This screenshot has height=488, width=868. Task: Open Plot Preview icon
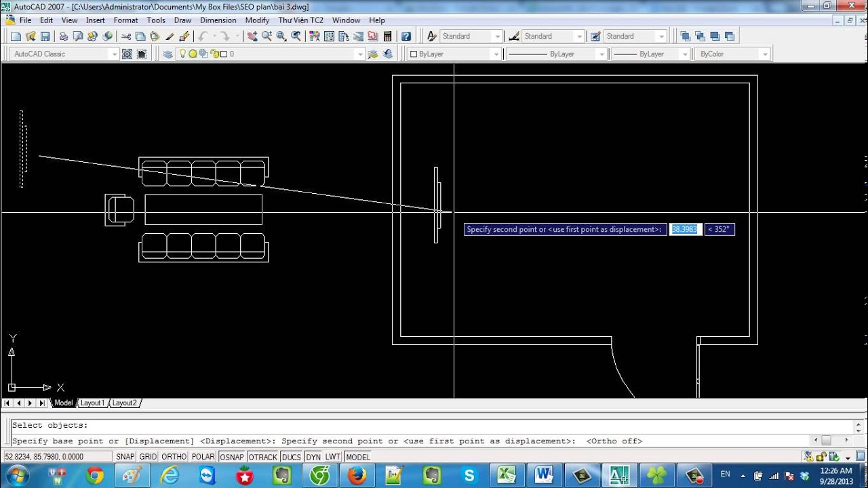point(77,36)
